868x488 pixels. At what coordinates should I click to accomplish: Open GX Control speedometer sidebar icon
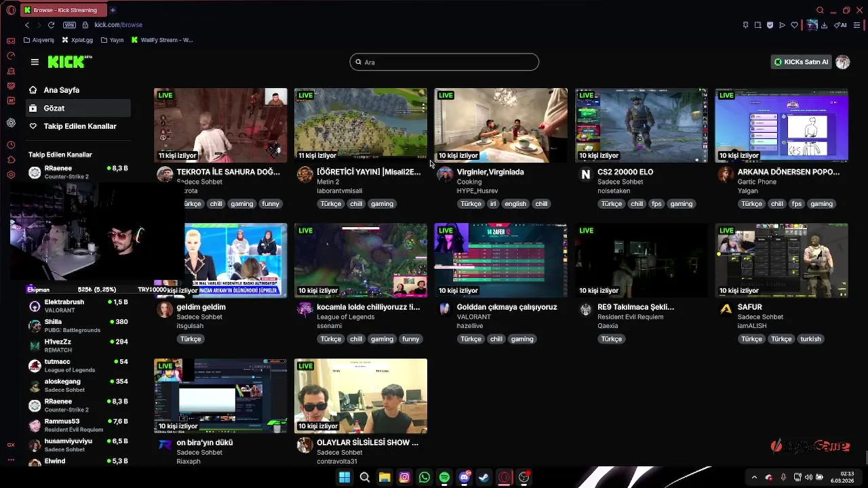click(11, 56)
